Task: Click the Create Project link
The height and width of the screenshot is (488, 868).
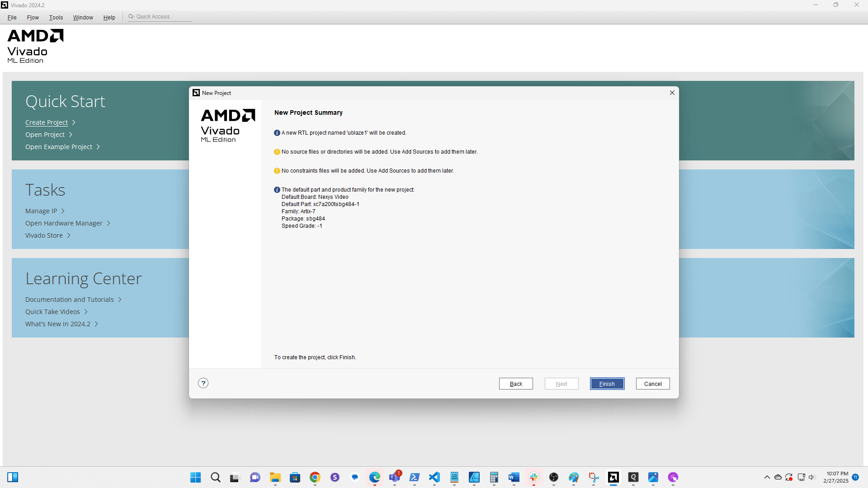Action: coord(47,122)
